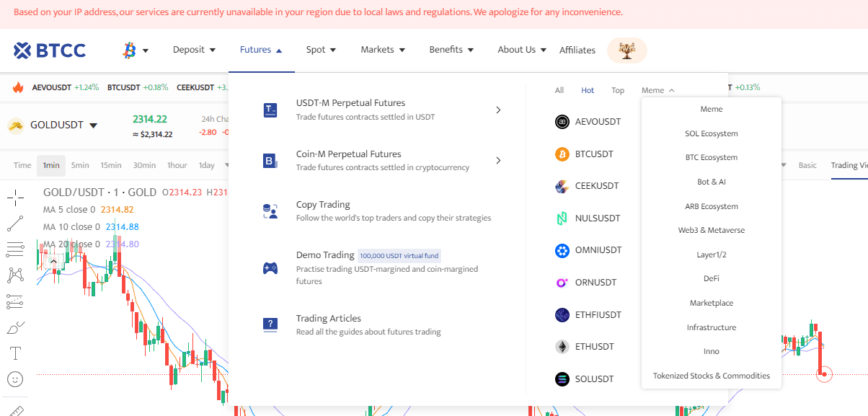Select the trend line drawing tool
The image size is (868, 416).
[x=15, y=224]
